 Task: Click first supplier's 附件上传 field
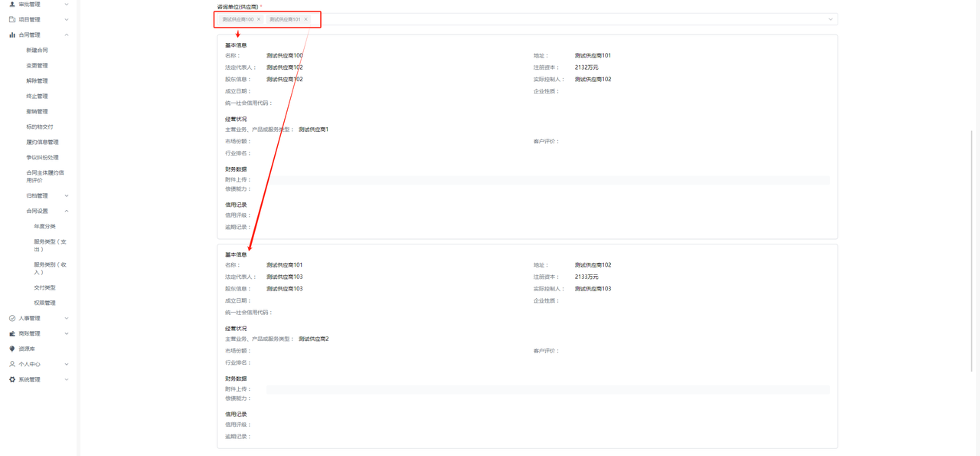[547, 180]
